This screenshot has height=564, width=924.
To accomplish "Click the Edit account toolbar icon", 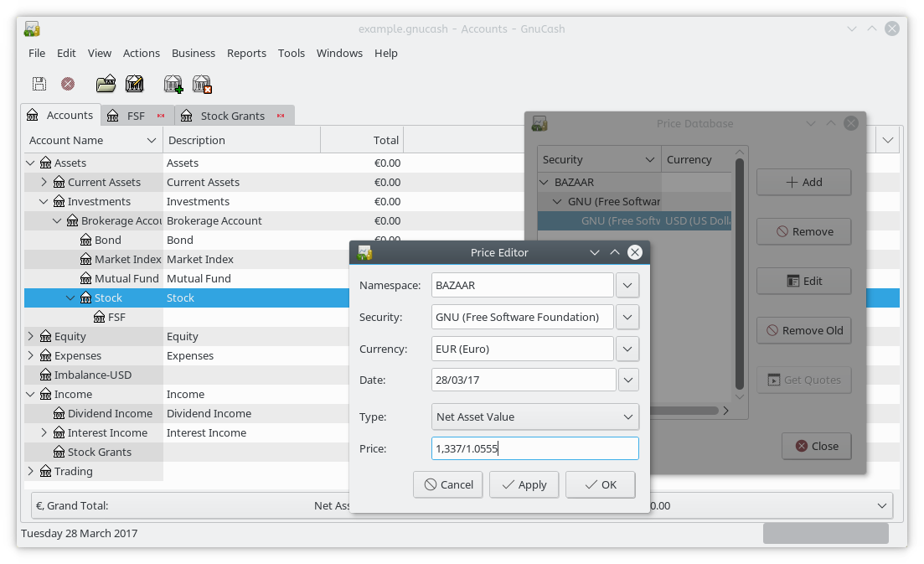I will click(x=135, y=84).
